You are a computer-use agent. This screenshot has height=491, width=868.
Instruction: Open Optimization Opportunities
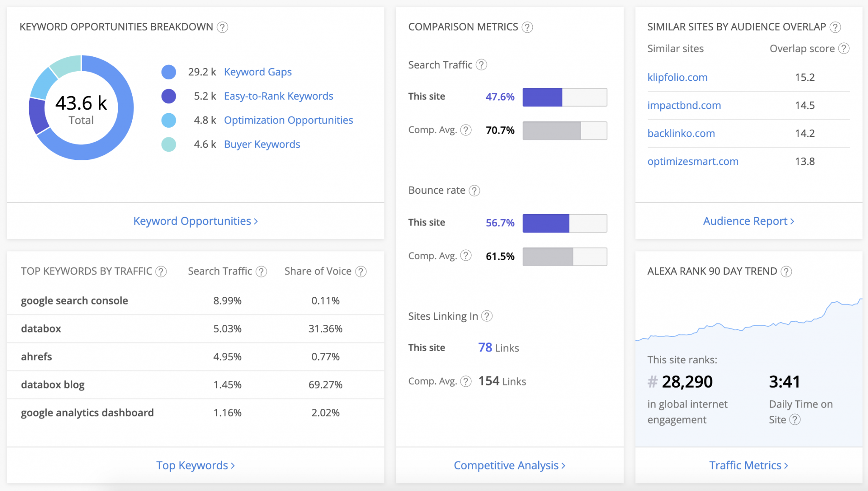click(288, 120)
